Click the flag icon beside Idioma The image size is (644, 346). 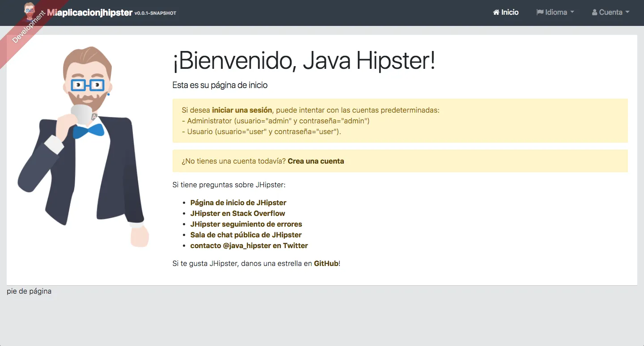[x=540, y=13]
